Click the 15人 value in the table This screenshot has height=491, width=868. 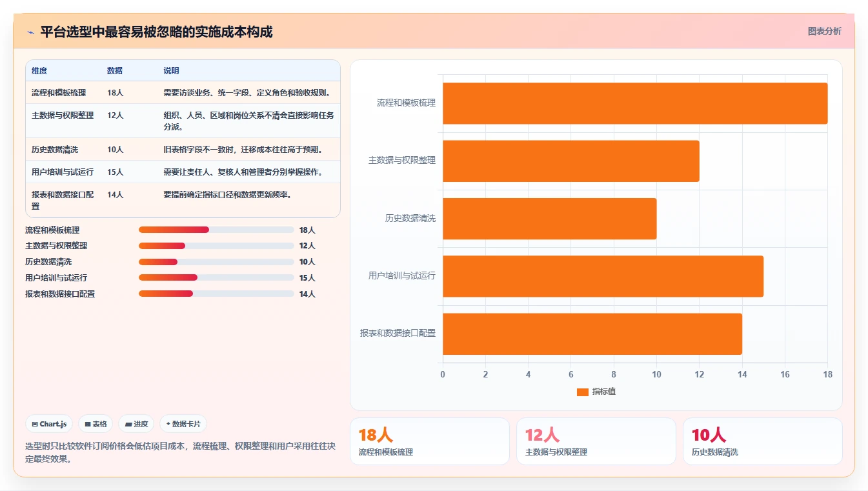pyautogui.click(x=116, y=172)
